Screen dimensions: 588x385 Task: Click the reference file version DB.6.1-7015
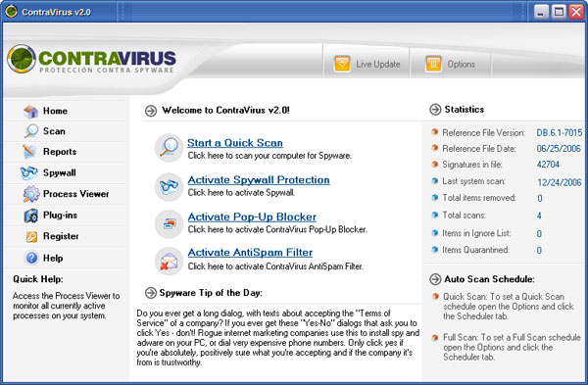(x=560, y=132)
